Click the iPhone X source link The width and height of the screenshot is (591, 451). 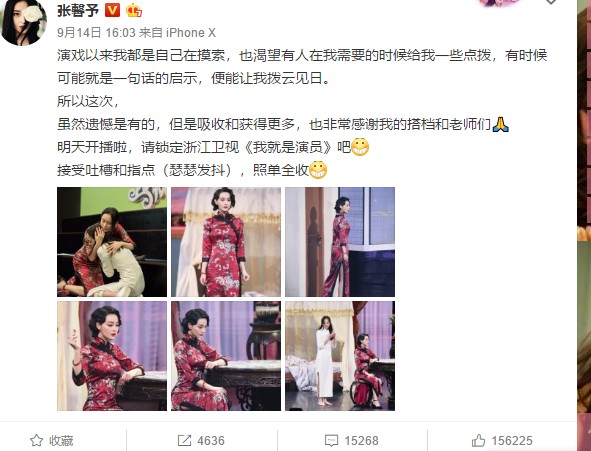[191, 33]
